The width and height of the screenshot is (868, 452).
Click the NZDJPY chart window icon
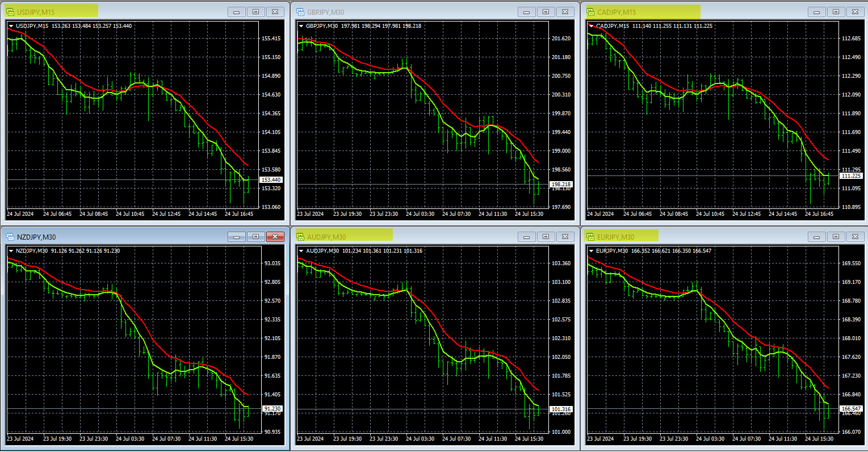pos(10,237)
